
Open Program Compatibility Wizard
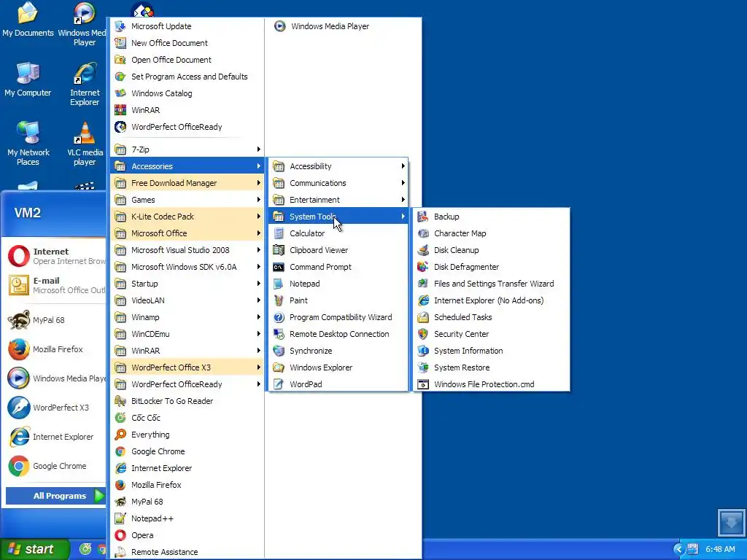pos(338,317)
